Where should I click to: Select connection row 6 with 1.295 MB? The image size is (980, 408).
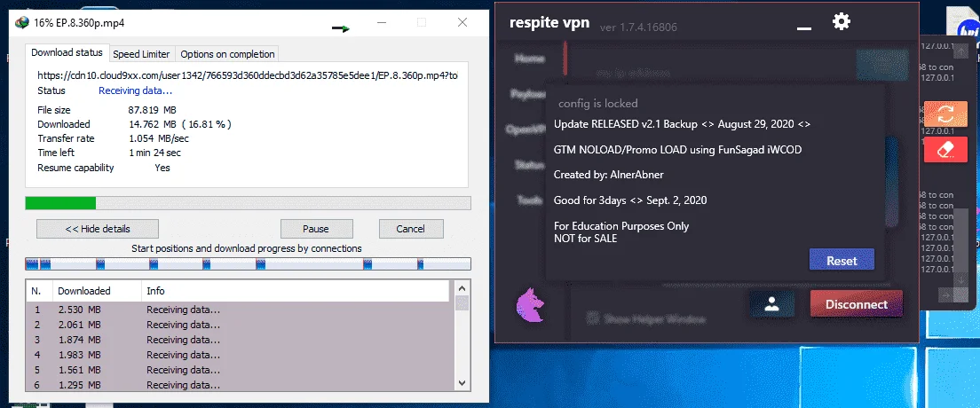click(x=238, y=385)
